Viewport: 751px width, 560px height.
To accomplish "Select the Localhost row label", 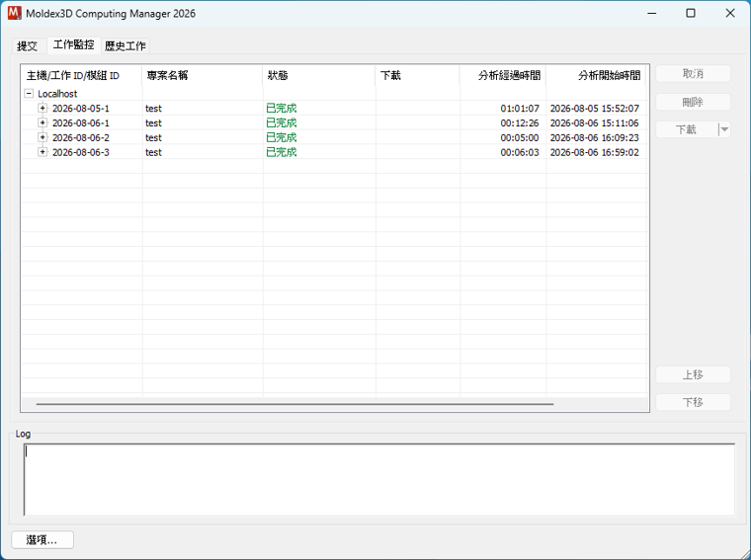I will pos(57,94).
